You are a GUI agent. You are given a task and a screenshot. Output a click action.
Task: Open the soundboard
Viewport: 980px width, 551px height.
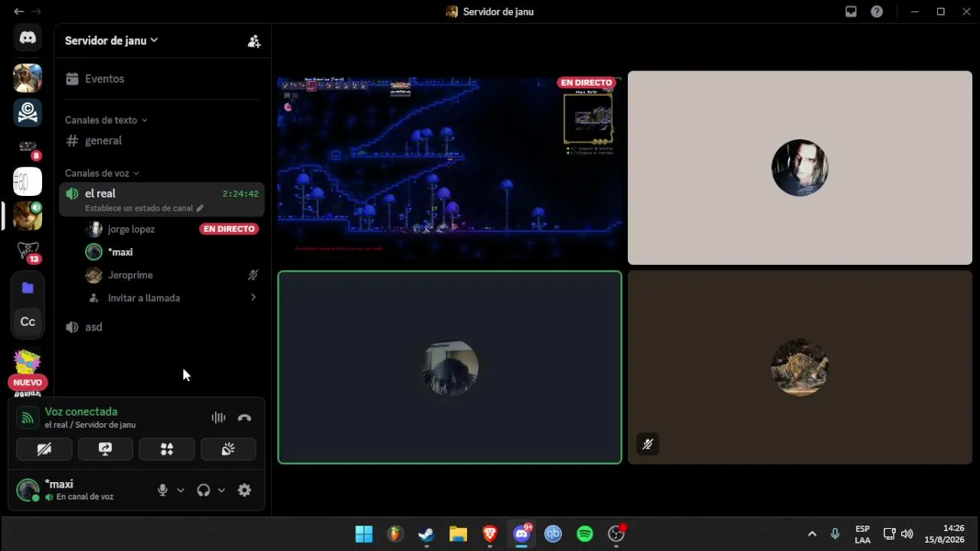click(228, 449)
